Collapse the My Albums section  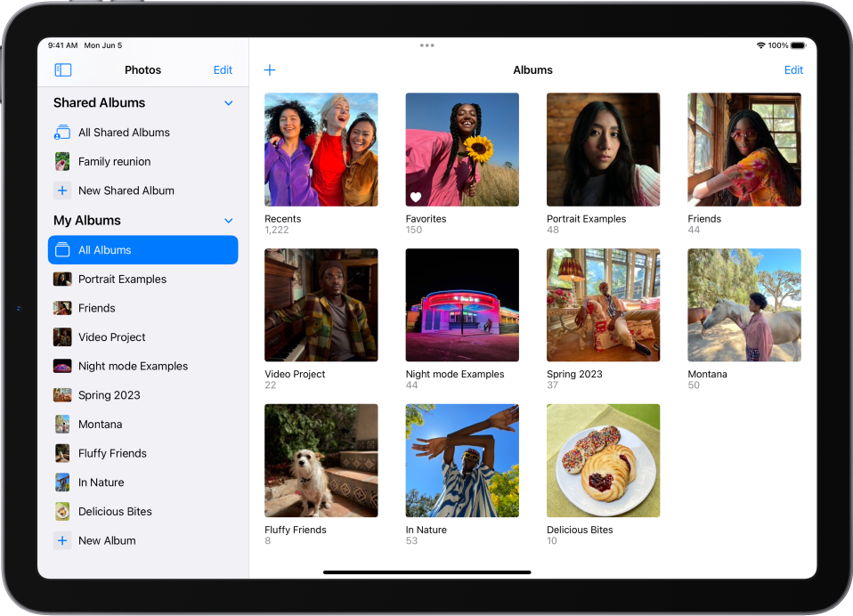coord(228,221)
